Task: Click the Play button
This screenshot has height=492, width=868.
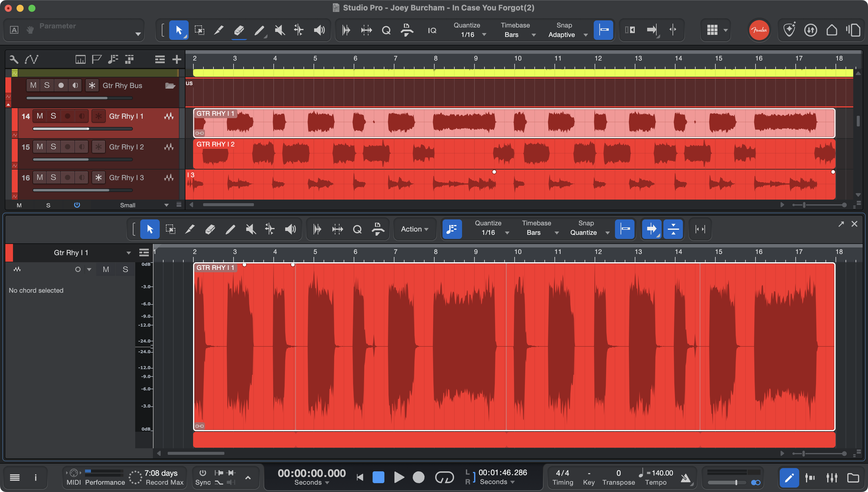Action: click(399, 478)
